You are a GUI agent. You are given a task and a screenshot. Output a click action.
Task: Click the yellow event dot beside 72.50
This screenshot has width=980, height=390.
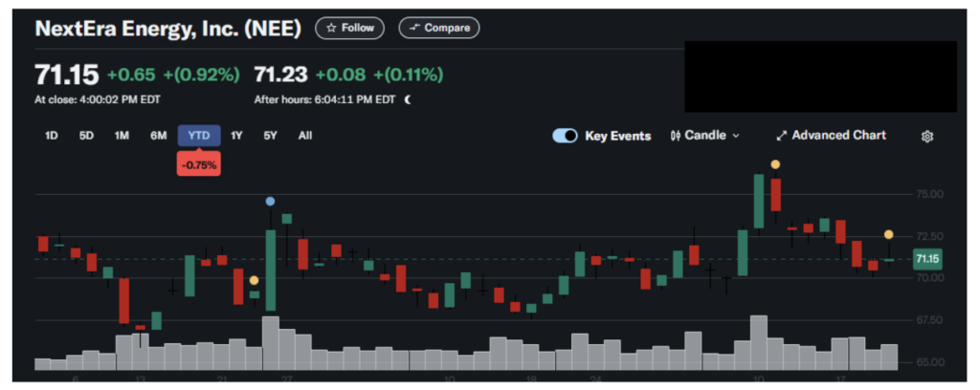[889, 234]
